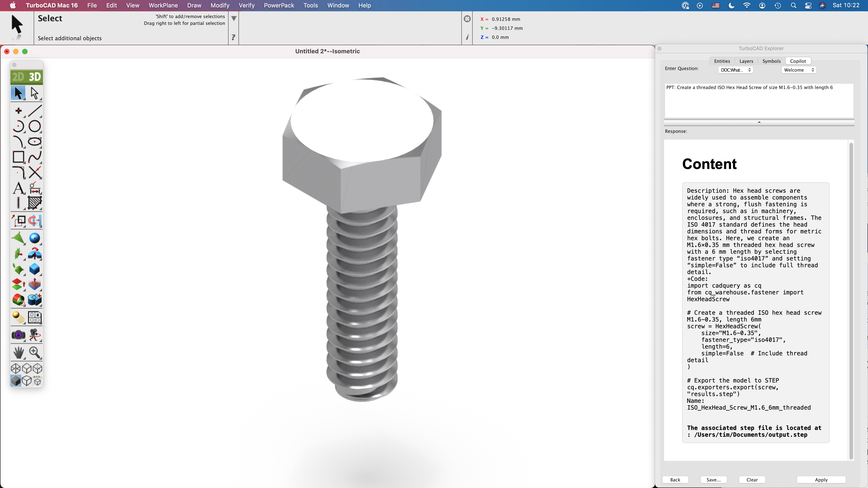Viewport: 868px width, 488px height.
Task: Click the Apply button
Action: tap(821, 480)
